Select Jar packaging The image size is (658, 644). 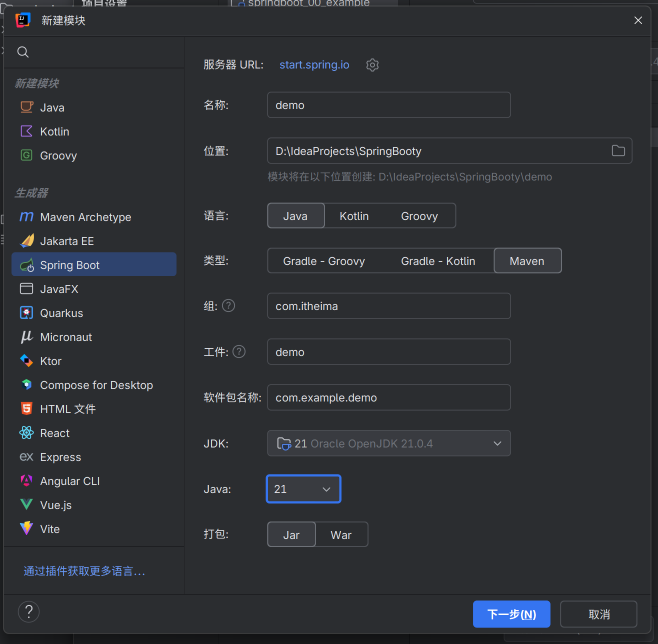291,535
